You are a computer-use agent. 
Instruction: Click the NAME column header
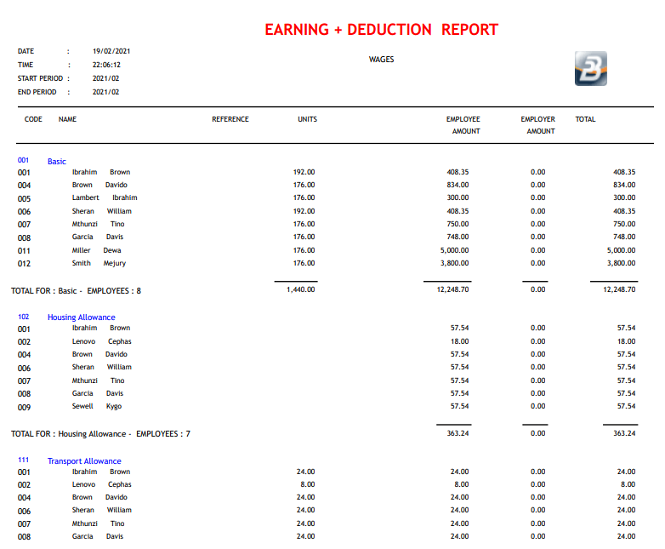(67, 119)
